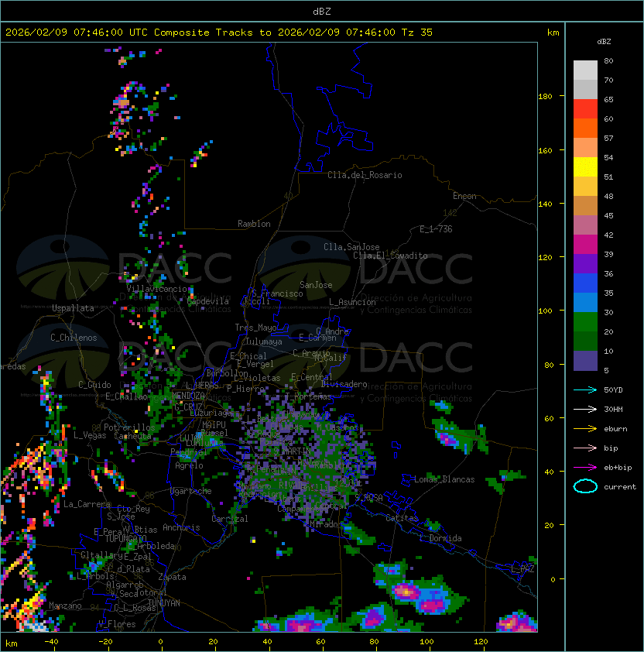The image size is (644, 652).
Task: Click the 'Manzano' map label
Action: pos(65,606)
